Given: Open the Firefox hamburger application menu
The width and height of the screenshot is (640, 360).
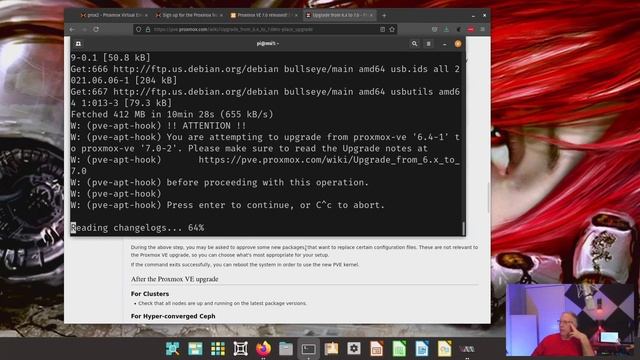Looking at the screenshot, I should pos(482,29).
